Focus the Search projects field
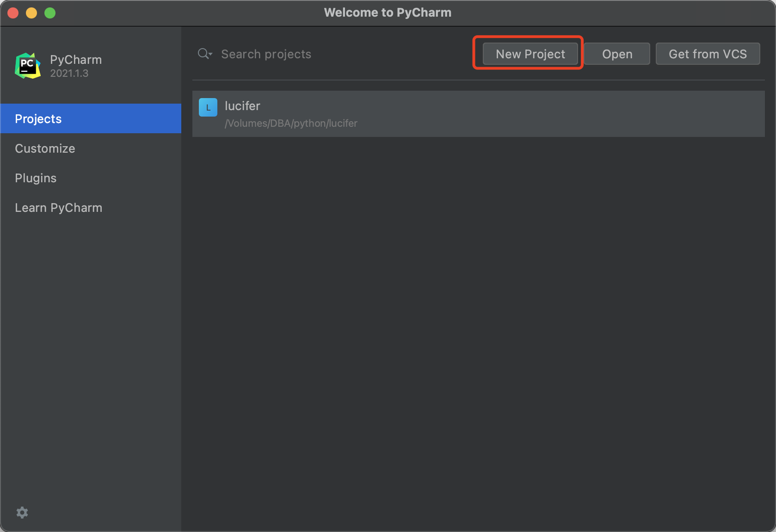This screenshot has width=776, height=532. (266, 54)
